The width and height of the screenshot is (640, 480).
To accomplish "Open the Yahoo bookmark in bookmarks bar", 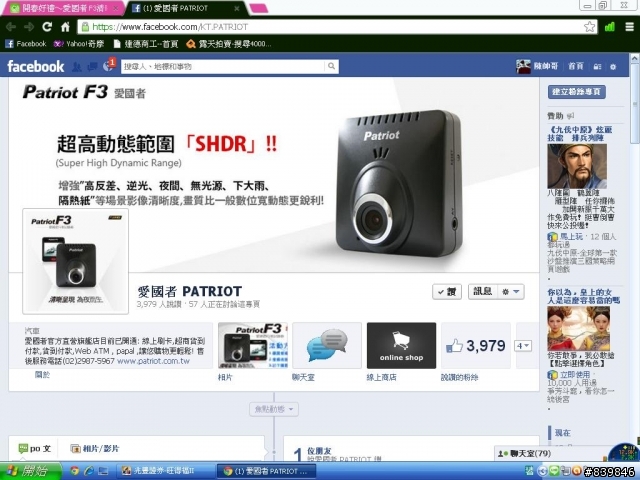I will 79,44.
